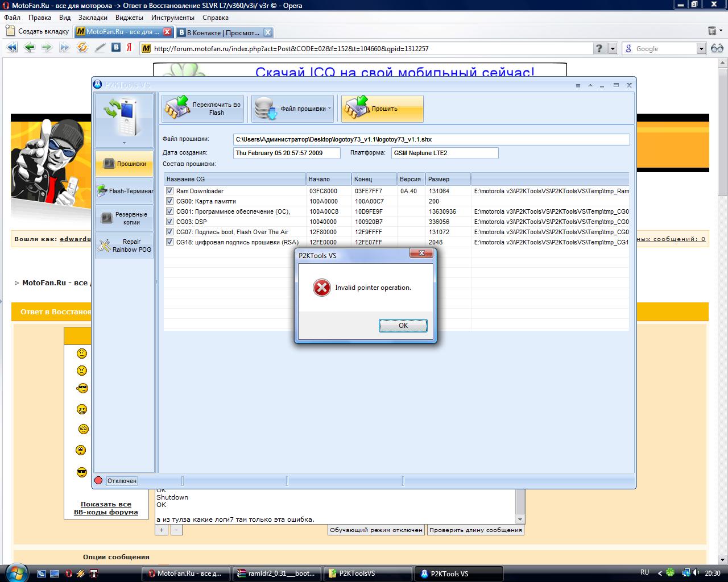
Task: Click Переключить во Flash button
Action: (203, 109)
